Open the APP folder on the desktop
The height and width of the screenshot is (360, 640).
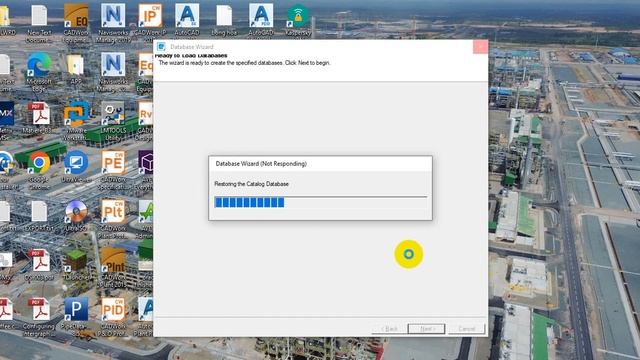(x=76, y=65)
